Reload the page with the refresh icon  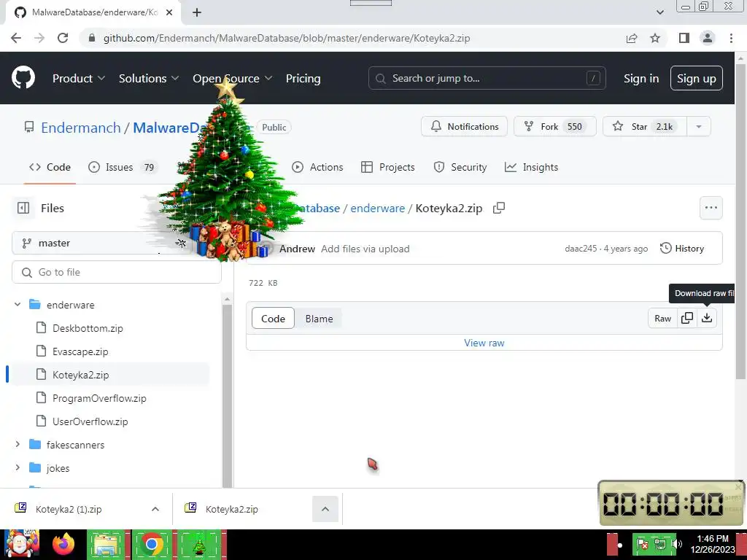click(63, 38)
